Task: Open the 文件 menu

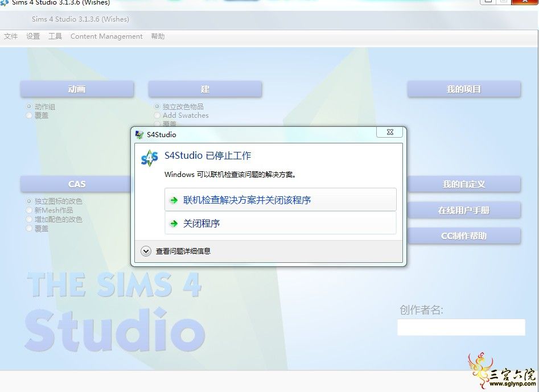Action: tap(10, 36)
